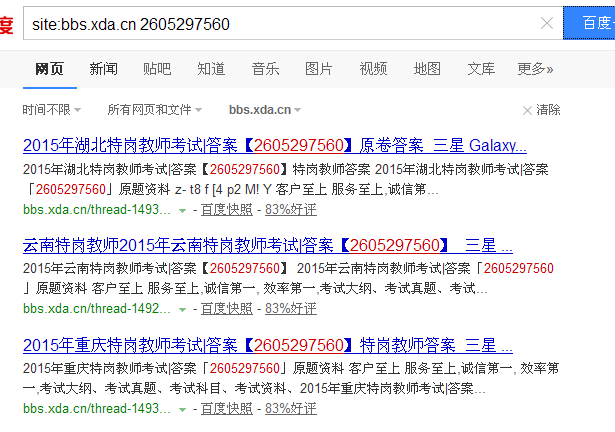
Task: Switch to the 新闻 tab
Action: [103, 69]
